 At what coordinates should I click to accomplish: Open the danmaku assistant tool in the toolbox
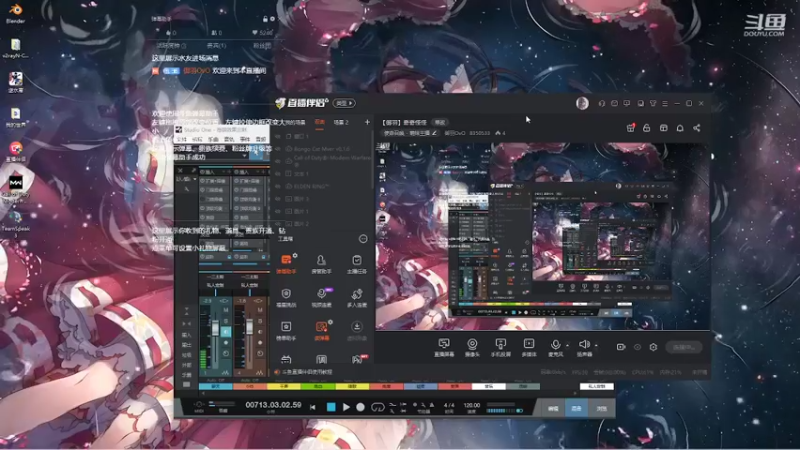pyautogui.click(x=286, y=264)
